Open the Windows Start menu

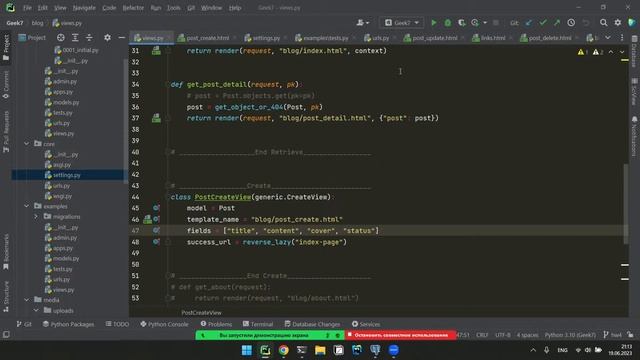coord(247,350)
